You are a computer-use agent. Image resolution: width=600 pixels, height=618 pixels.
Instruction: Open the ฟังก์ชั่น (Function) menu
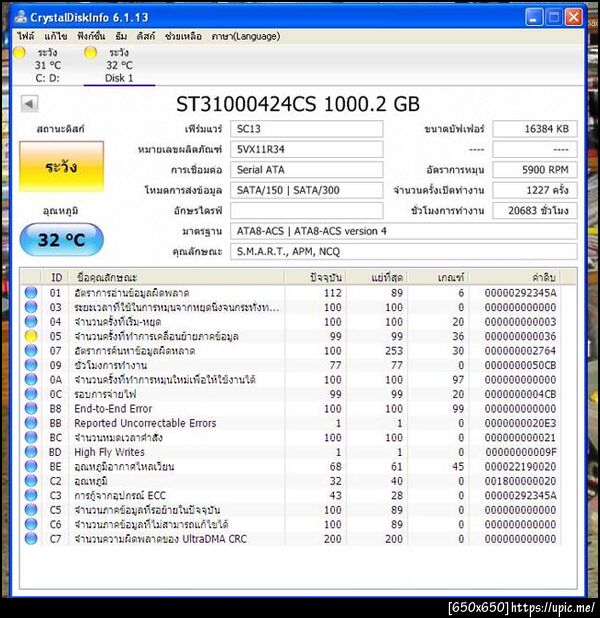[x=91, y=36]
